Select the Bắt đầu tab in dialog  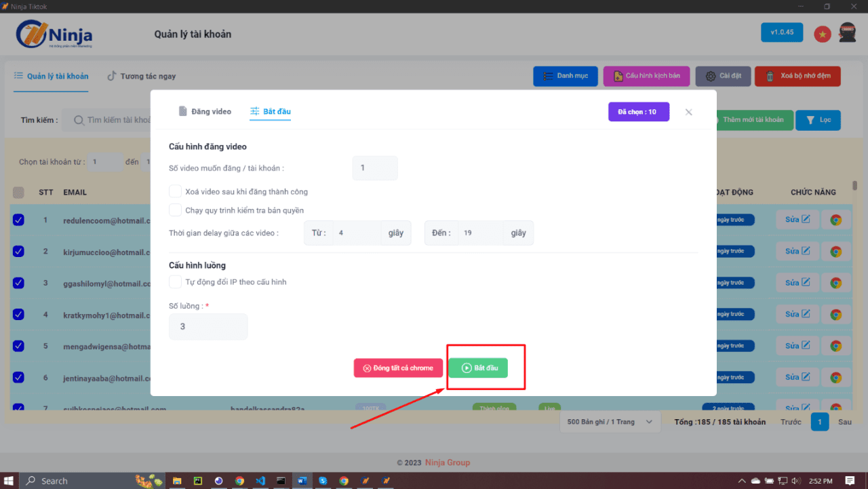coord(271,111)
